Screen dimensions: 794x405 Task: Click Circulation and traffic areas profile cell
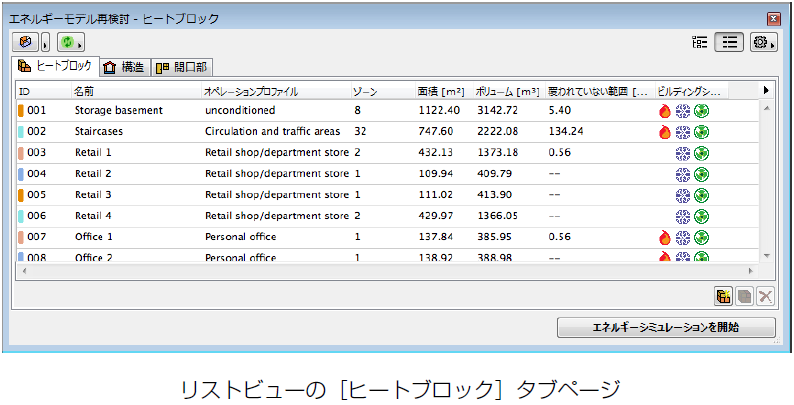tap(272, 132)
